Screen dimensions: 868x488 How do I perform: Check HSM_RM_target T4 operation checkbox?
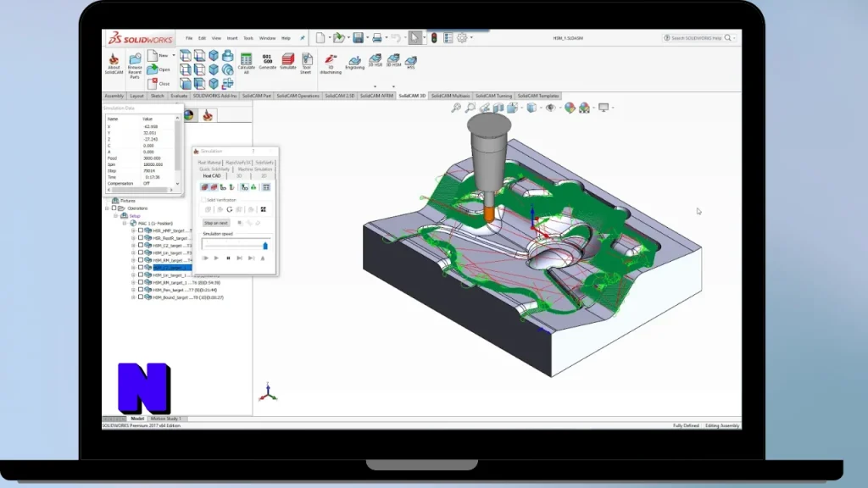[x=141, y=260]
